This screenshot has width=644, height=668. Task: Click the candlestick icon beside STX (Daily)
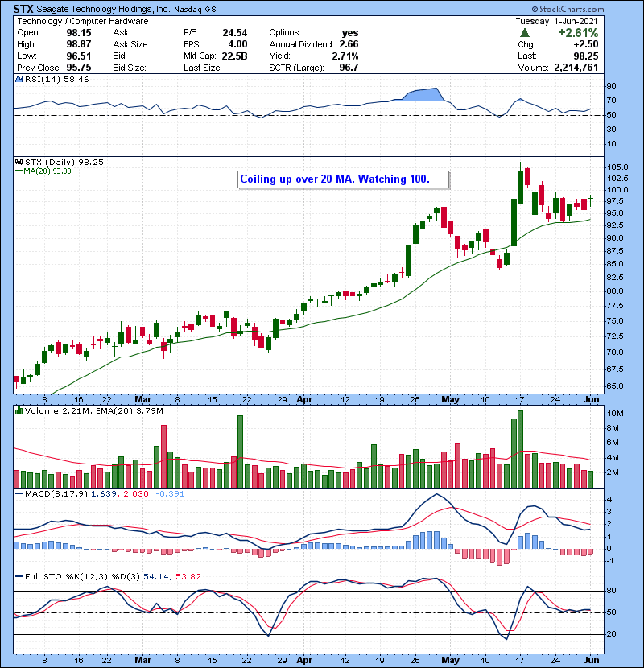(19, 163)
